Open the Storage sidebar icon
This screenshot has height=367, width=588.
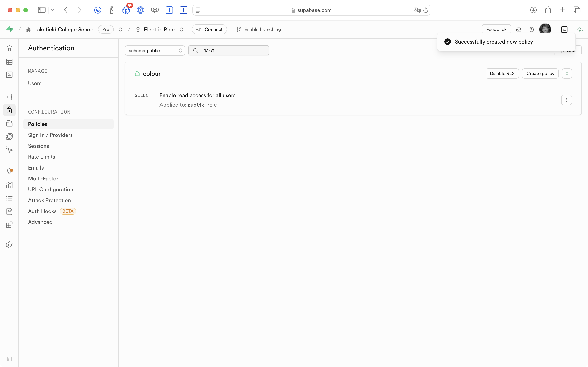(x=9, y=123)
